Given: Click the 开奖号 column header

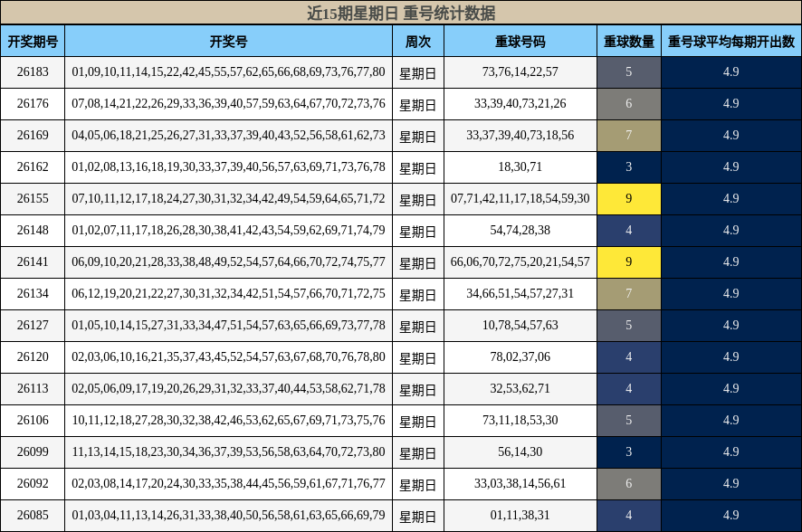Looking at the screenshot, I should pos(229,42).
